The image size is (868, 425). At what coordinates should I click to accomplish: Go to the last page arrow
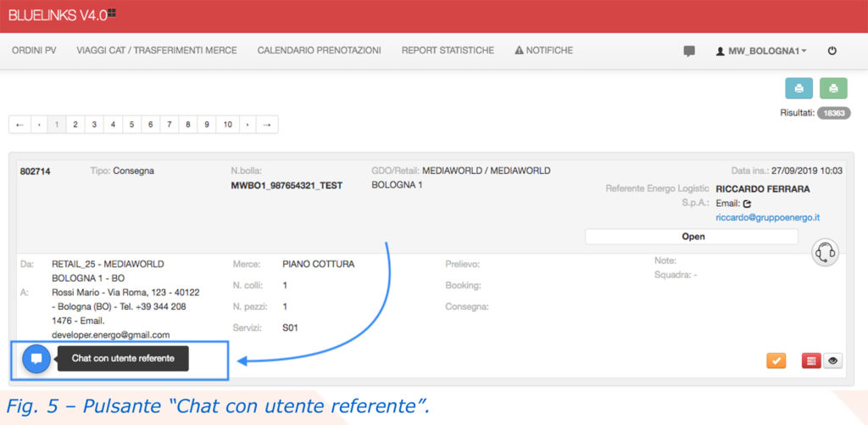[x=267, y=125]
